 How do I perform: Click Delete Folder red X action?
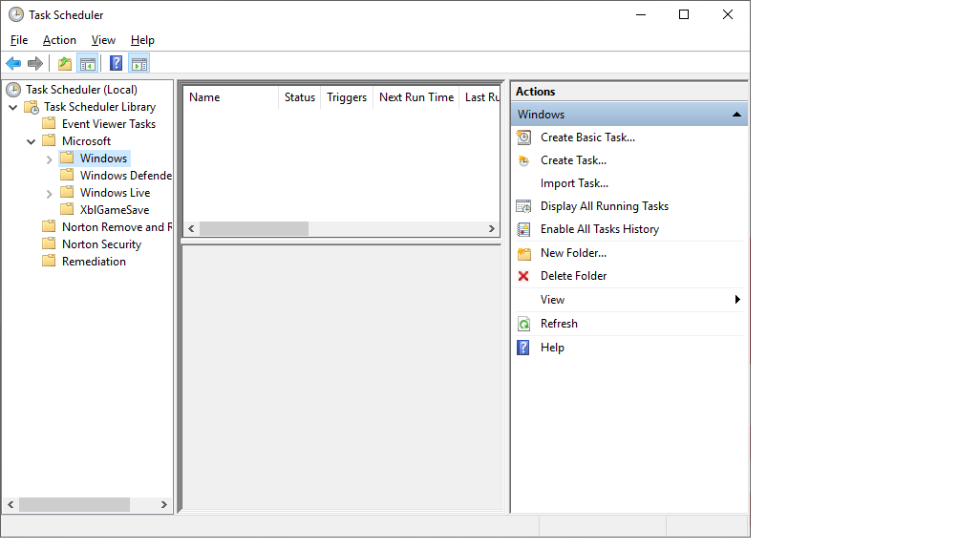click(573, 276)
